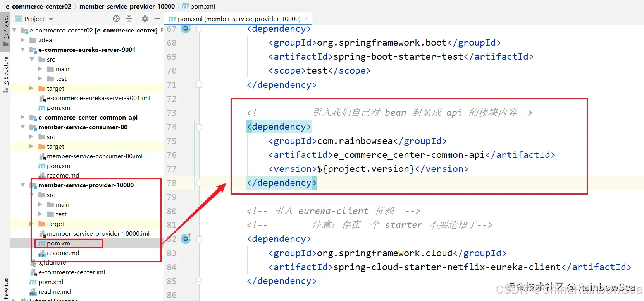Click ${project.version} text on line 77

point(366,169)
